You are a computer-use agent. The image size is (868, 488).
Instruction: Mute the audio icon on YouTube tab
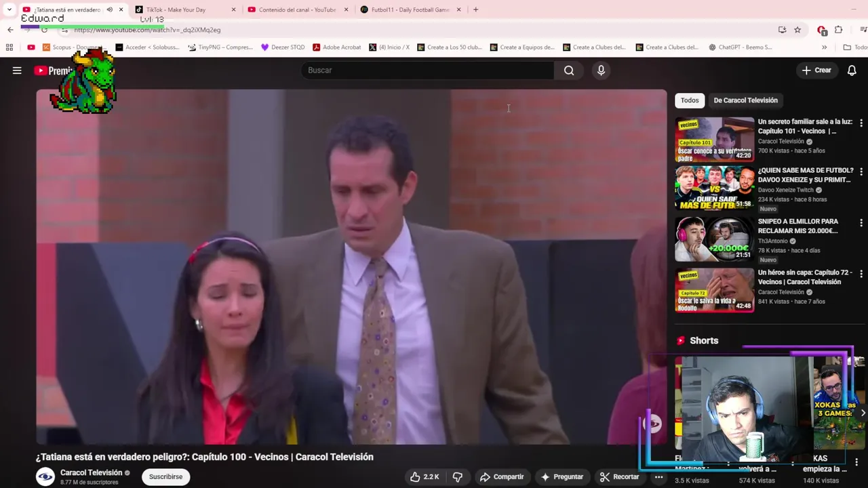(x=109, y=9)
